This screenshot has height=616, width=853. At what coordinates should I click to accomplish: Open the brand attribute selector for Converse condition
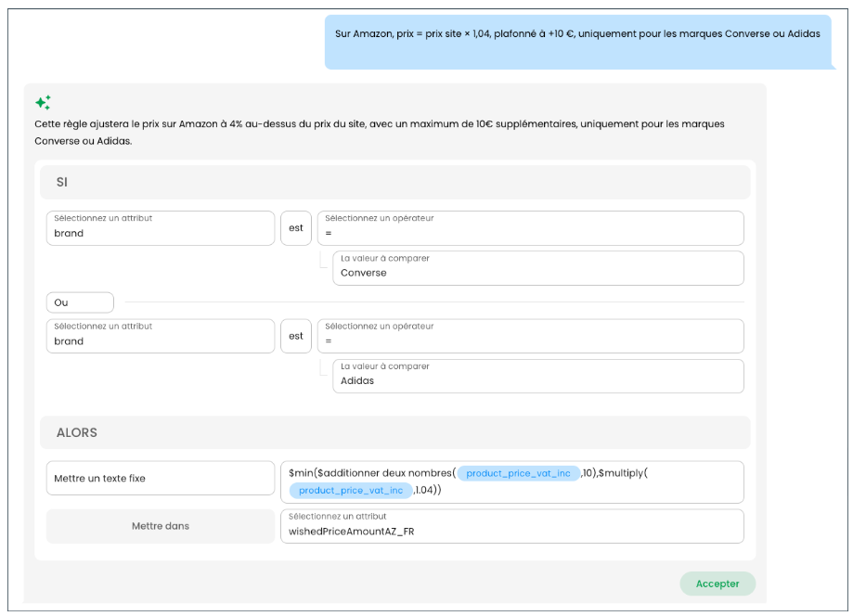(161, 228)
